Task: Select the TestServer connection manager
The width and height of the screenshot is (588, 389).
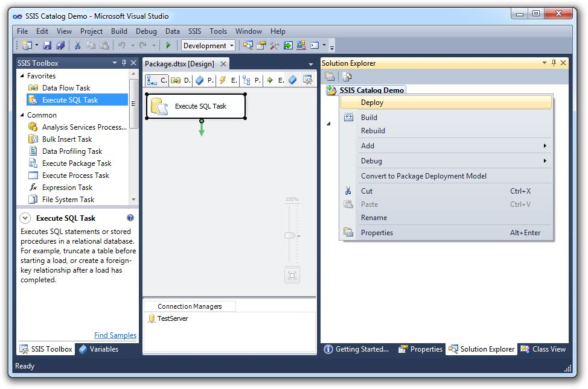Action: tap(168, 318)
